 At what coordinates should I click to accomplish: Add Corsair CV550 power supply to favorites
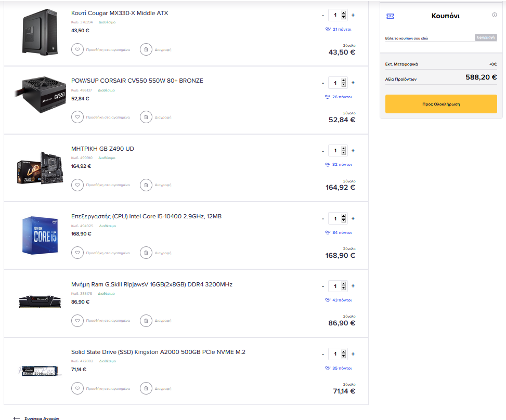click(x=77, y=117)
